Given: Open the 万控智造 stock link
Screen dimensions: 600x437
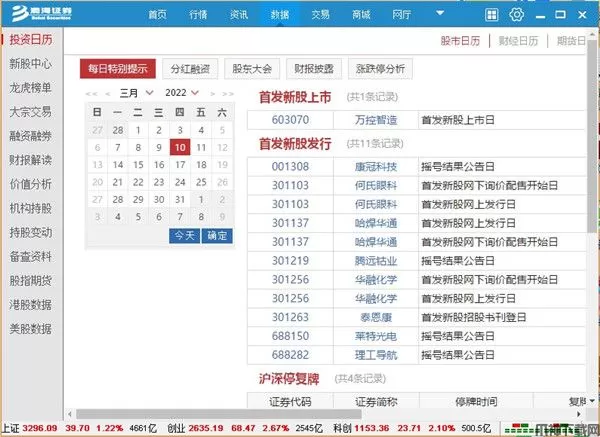Looking at the screenshot, I should pyautogui.click(x=376, y=120).
